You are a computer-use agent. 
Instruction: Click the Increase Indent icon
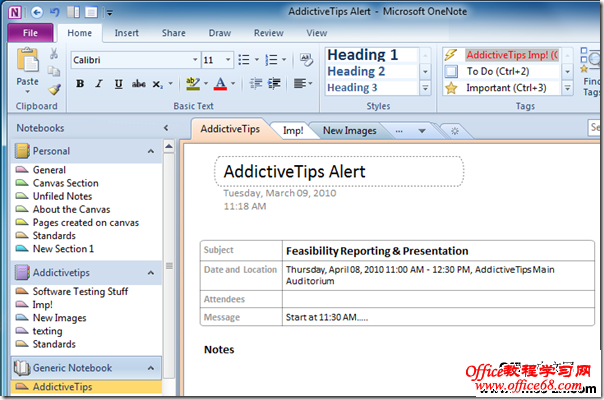[x=274, y=84]
